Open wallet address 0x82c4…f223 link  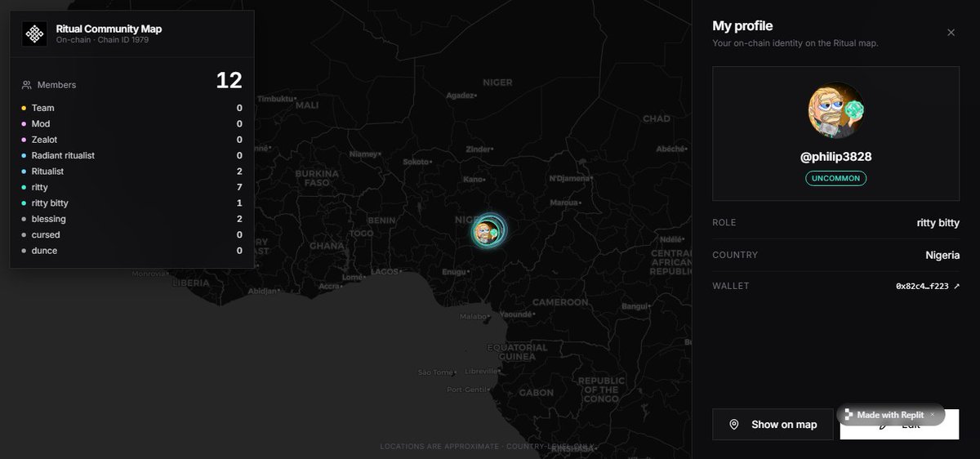[928, 286]
